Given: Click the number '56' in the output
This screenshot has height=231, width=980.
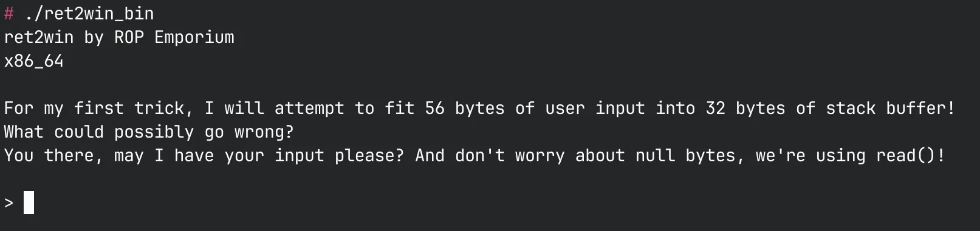Looking at the screenshot, I should [x=434, y=108].
